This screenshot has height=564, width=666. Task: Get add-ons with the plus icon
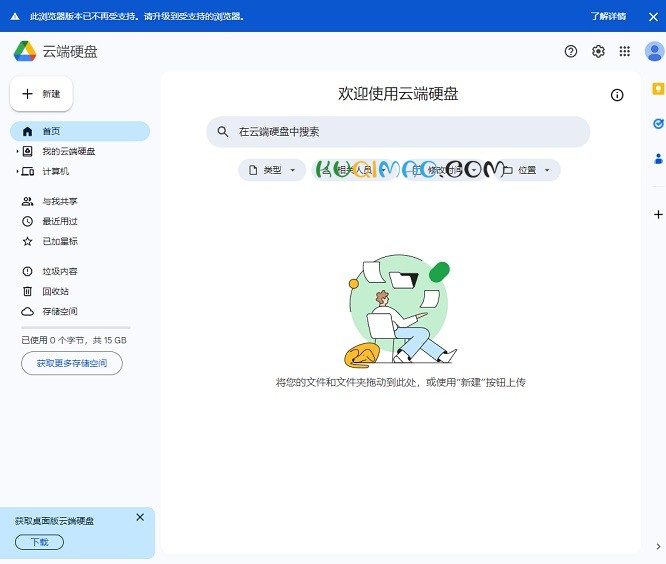click(658, 214)
